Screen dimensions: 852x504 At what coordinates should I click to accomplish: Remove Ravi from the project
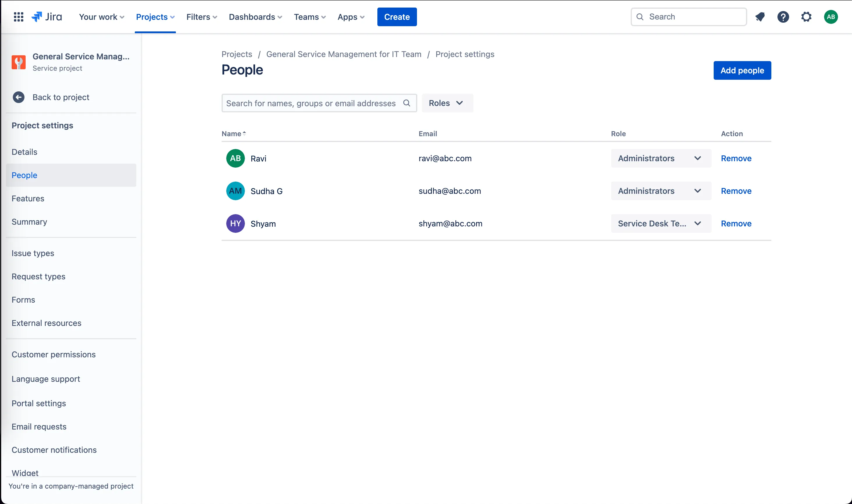736,158
